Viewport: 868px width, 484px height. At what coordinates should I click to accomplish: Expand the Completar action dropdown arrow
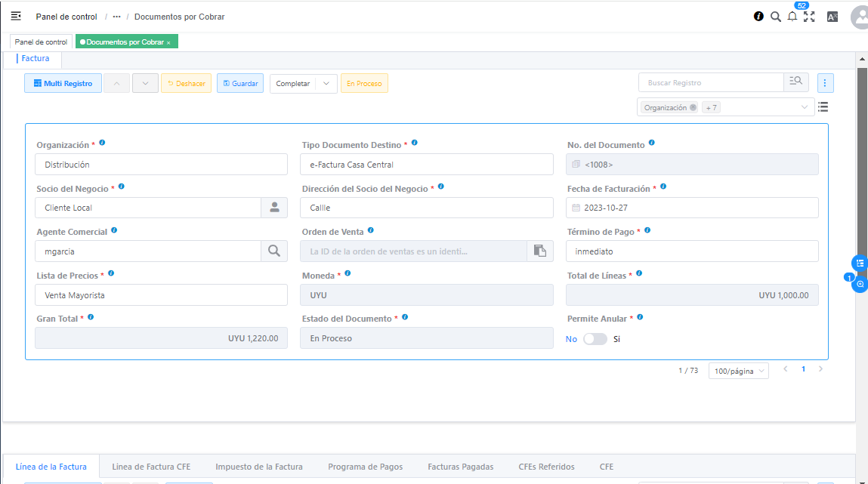[326, 83]
